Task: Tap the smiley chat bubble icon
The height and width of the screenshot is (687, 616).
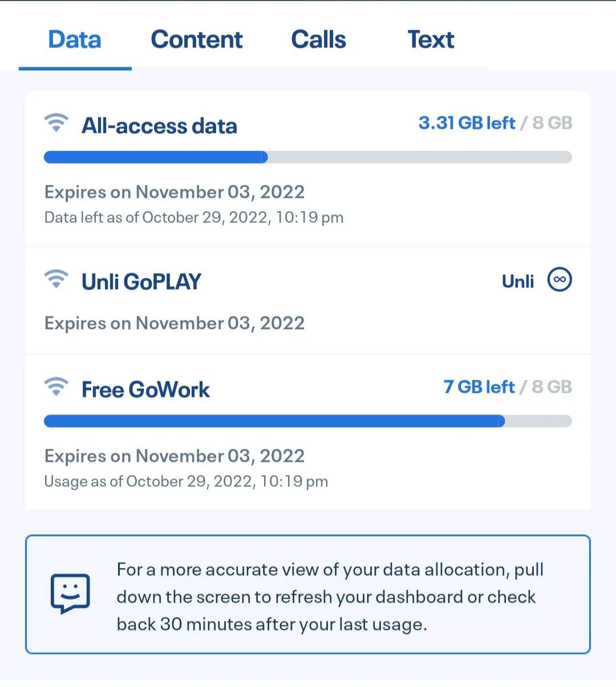Action: (70, 593)
